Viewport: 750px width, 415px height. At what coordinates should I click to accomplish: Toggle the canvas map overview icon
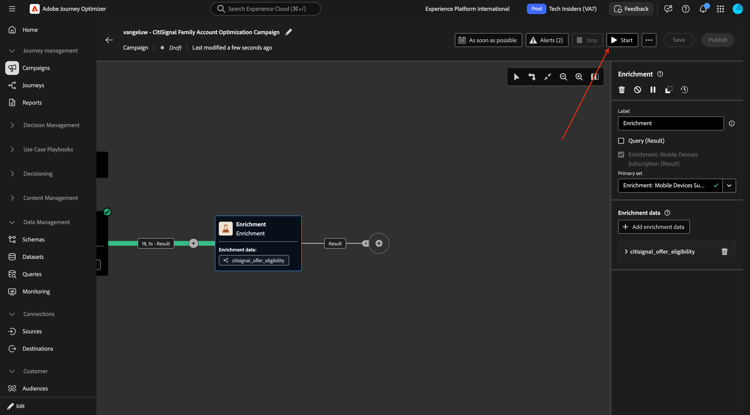(x=595, y=76)
